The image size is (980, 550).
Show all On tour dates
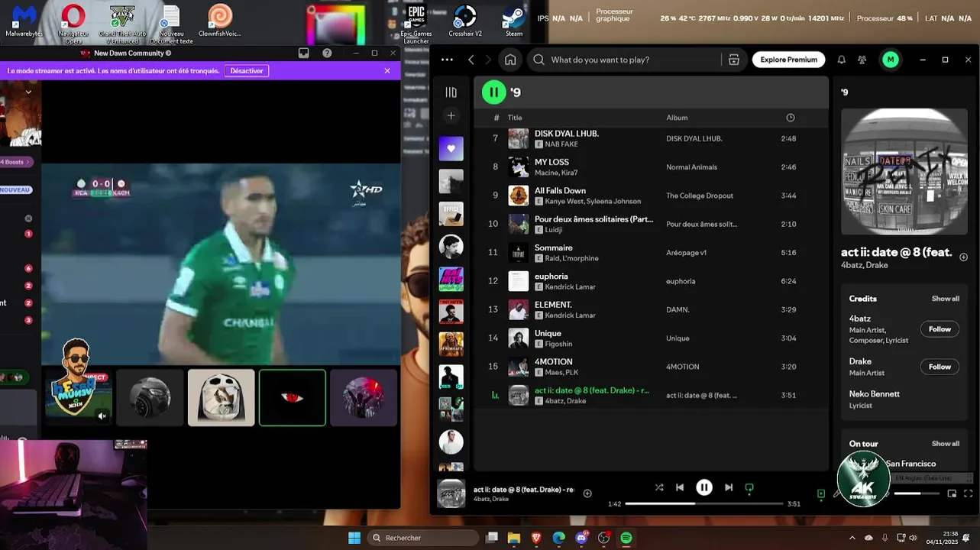(x=945, y=444)
